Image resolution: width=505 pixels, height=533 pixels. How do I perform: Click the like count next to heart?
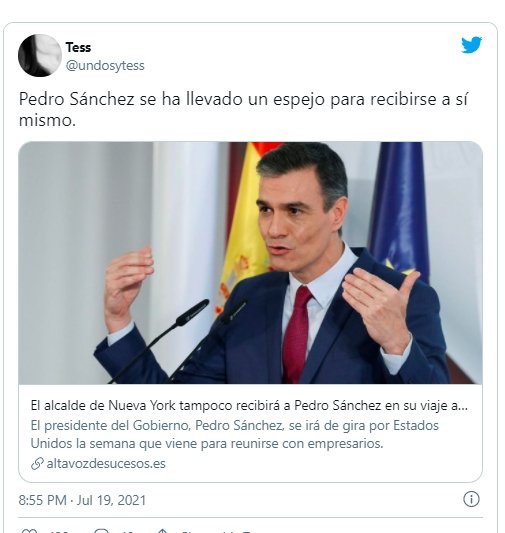coord(60,532)
